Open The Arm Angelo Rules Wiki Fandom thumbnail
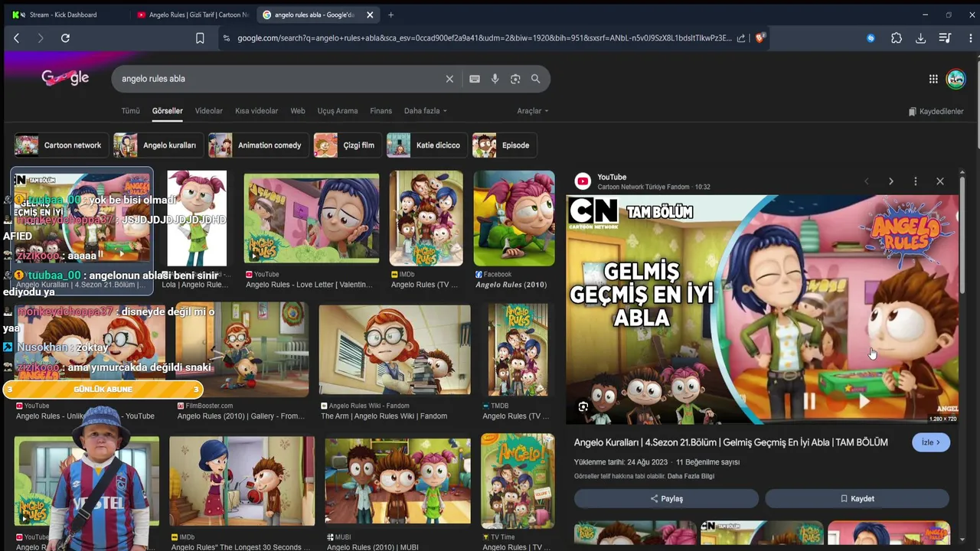The width and height of the screenshot is (980, 551). coord(394,350)
